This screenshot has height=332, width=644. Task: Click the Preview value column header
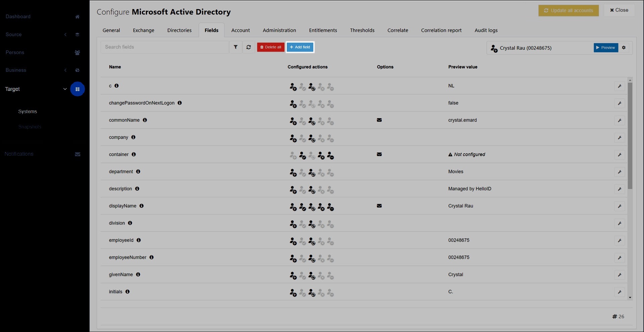pyautogui.click(x=463, y=67)
